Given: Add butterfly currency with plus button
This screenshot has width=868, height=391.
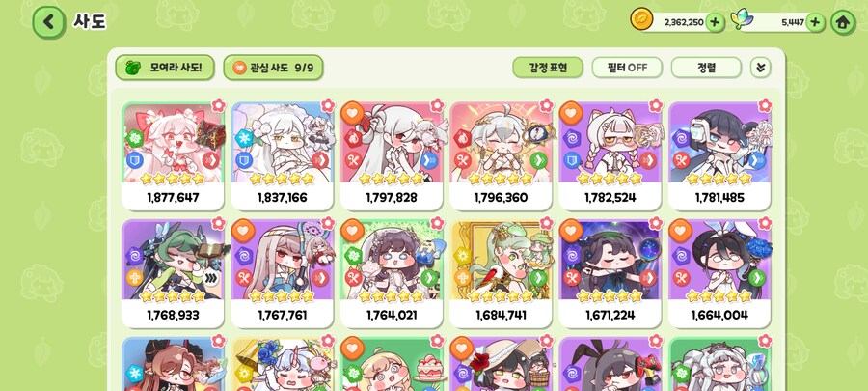Looking at the screenshot, I should [814, 22].
